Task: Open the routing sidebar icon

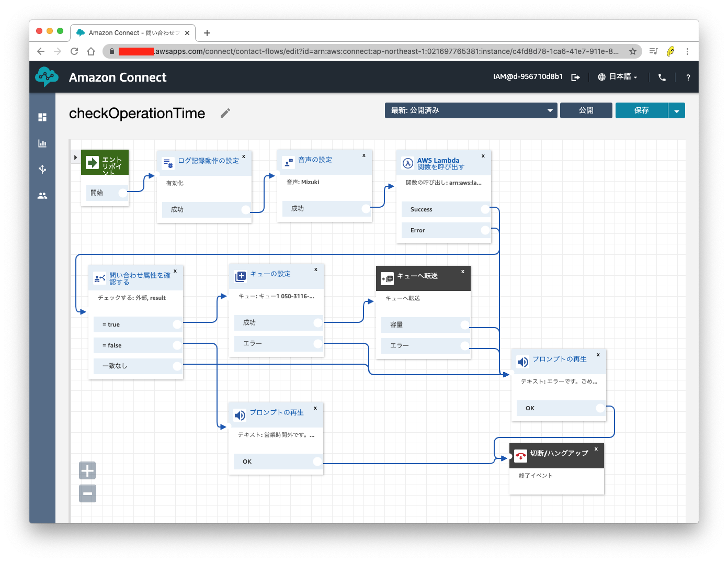Action: point(42,169)
